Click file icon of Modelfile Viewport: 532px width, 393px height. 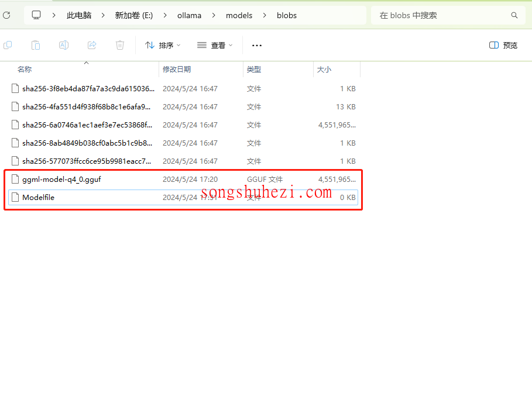15,197
